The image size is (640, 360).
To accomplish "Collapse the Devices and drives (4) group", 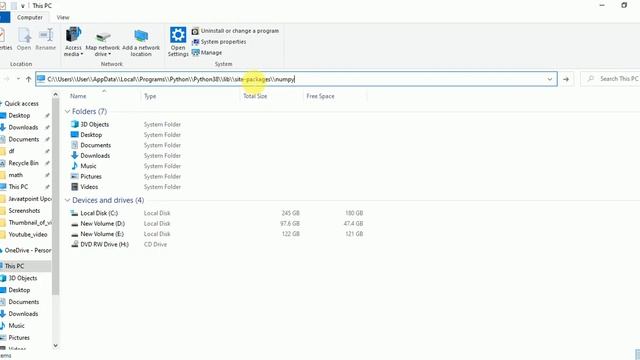I will click(67, 200).
